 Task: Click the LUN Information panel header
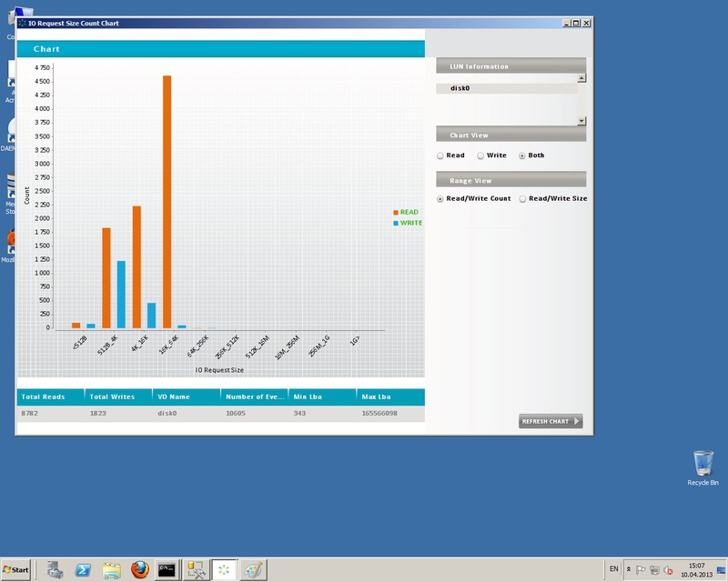[x=511, y=66]
